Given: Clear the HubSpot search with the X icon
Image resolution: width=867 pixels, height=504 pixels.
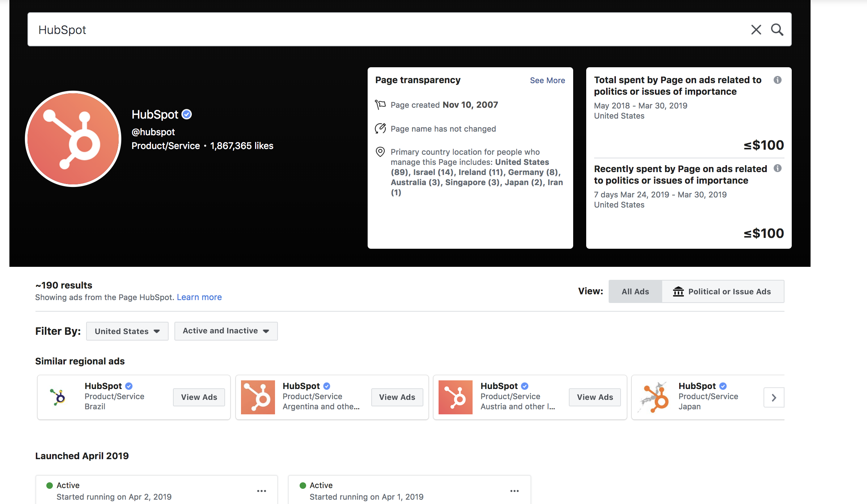Looking at the screenshot, I should point(756,30).
